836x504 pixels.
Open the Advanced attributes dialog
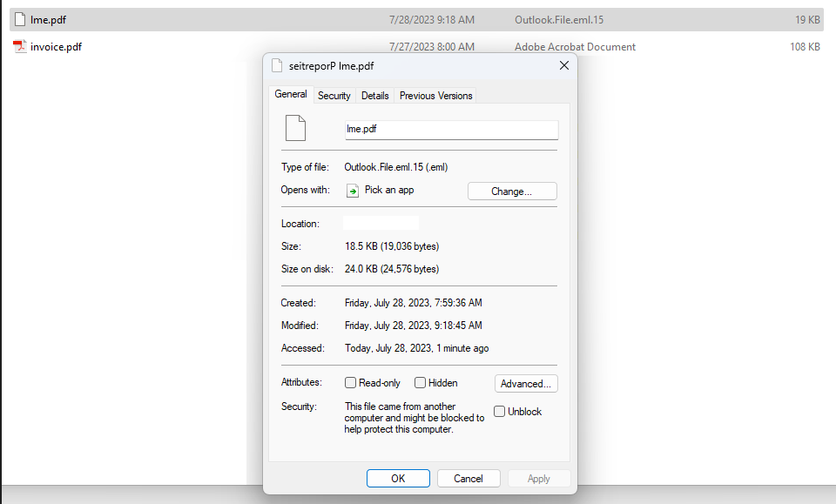click(x=526, y=384)
